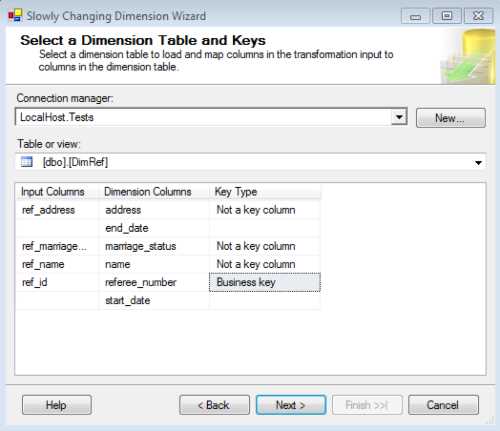Close the Slowly Changing Dimension Wizard
500x431 pixels.
(x=478, y=16)
